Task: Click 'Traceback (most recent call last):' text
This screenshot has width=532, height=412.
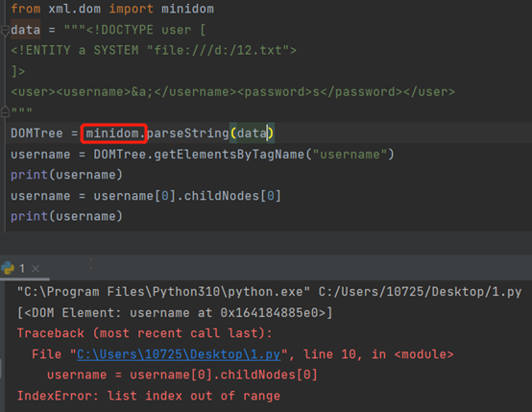Action: coord(145,333)
